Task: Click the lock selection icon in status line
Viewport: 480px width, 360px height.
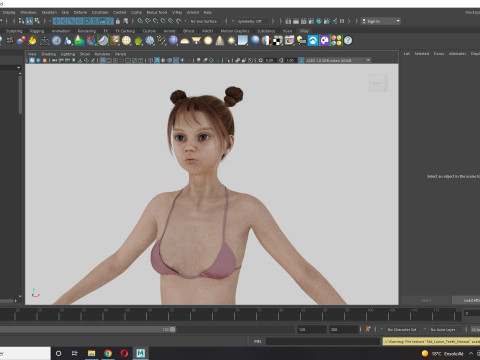Action: click(118, 21)
